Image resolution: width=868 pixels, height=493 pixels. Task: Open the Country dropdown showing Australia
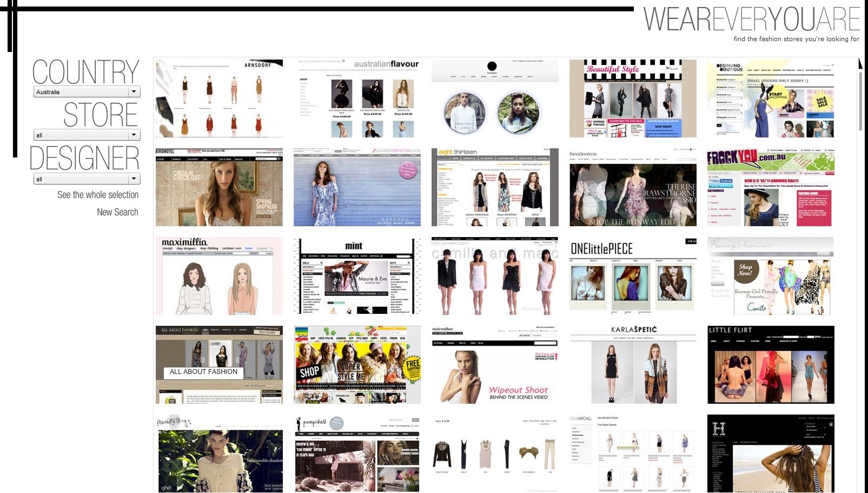(x=87, y=92)
